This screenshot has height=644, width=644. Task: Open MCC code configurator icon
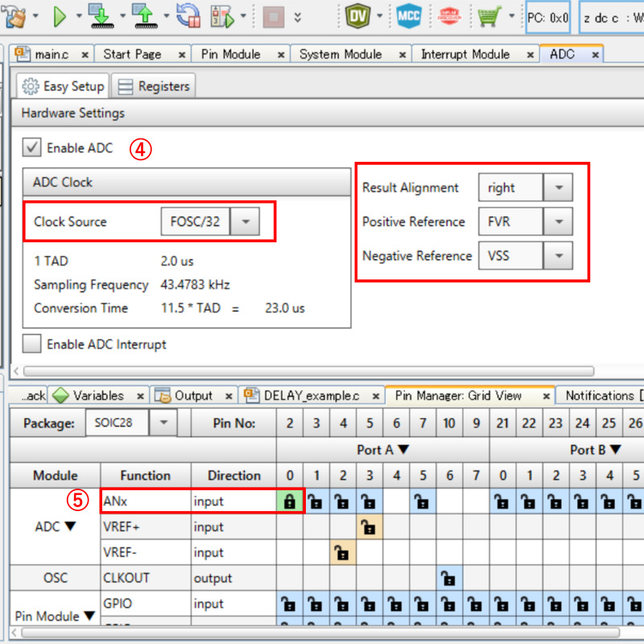(409, 15)
